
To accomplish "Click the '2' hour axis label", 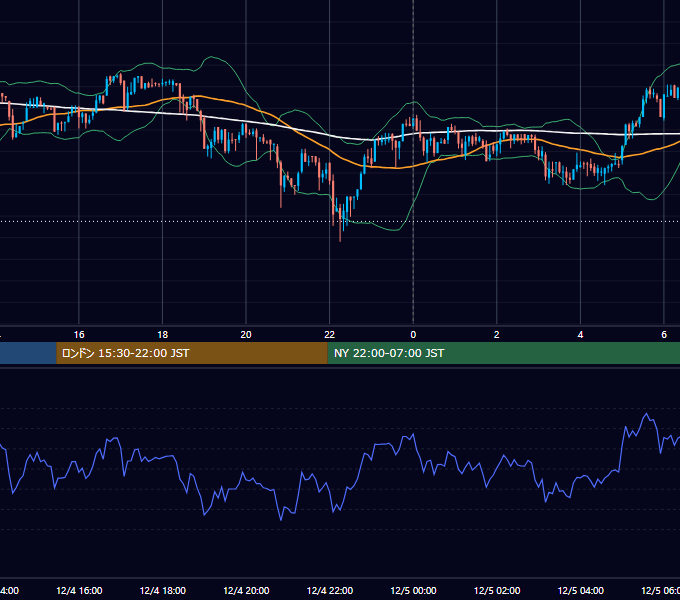I will pos(497,335).
